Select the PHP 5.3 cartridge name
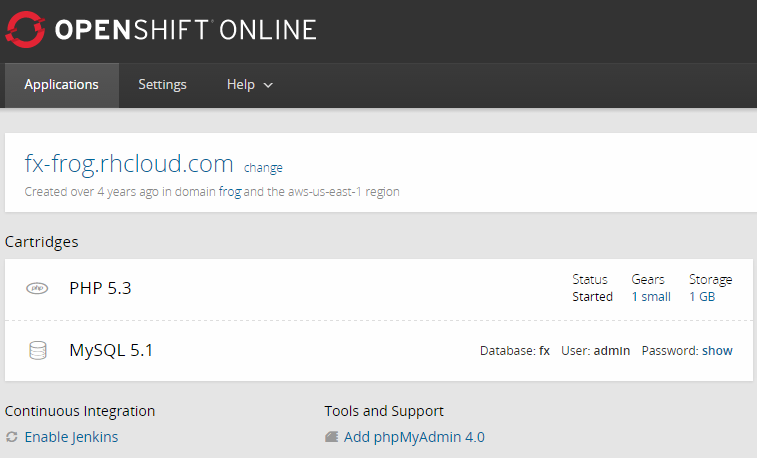The image size is (757, 458). click(100, 288)
